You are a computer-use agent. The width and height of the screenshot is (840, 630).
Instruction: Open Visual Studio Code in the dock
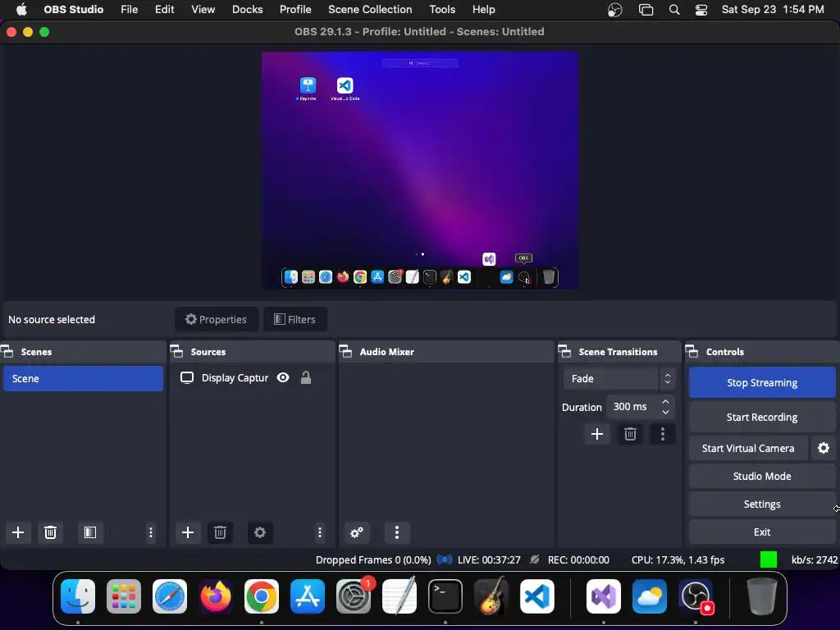pyautogui.click(x=536, y=596)
